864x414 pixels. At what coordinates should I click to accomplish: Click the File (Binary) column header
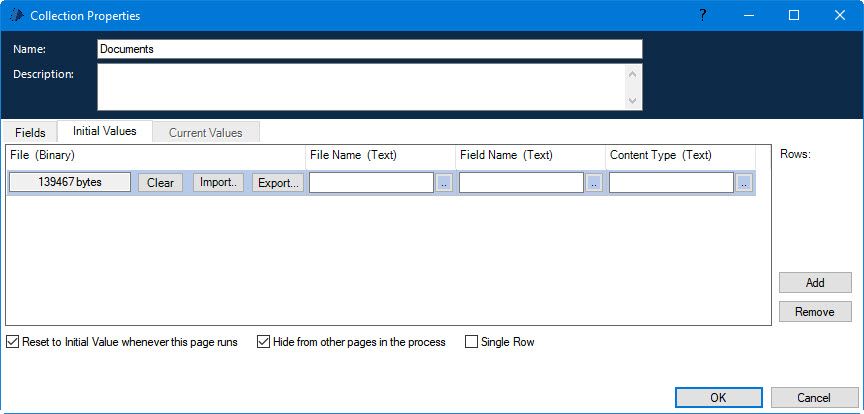155,156
